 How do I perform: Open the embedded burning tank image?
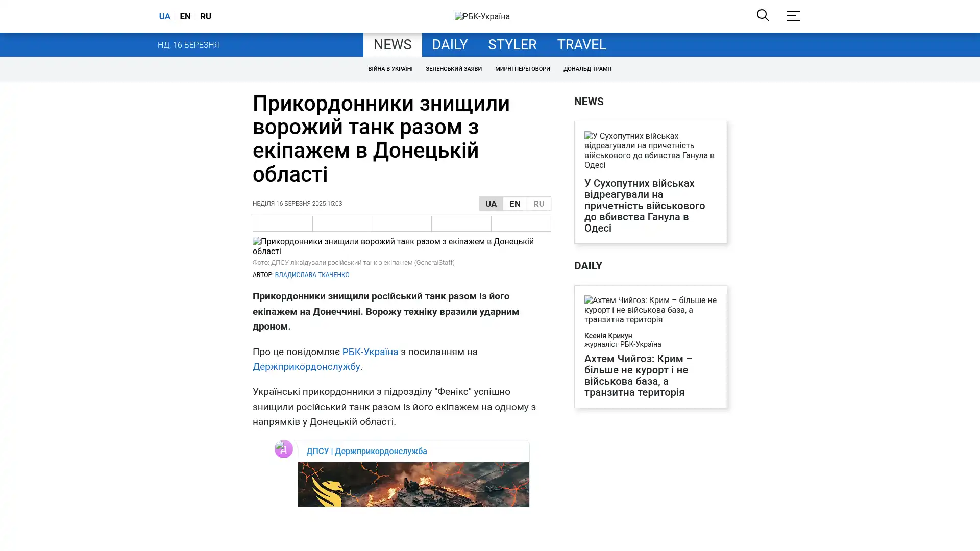click(413, 484)
